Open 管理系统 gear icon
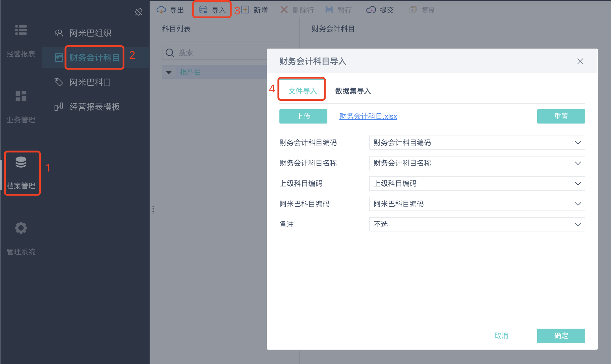The height and width of the screenshot is (364, 611). 21,228
